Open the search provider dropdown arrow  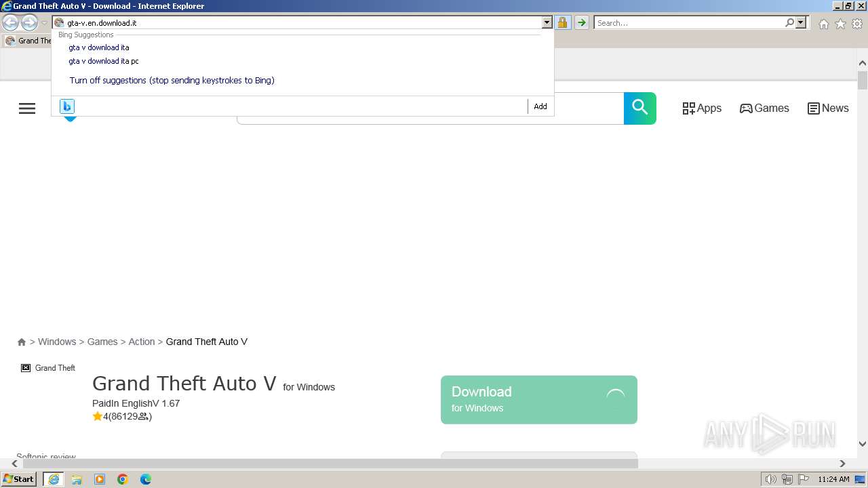coord(801,23)
